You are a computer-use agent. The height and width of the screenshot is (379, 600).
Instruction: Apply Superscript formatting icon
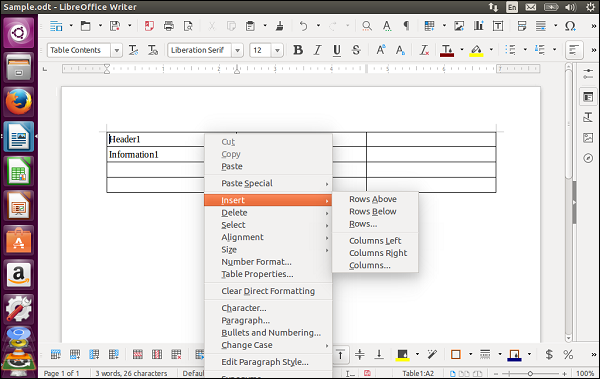[381, 50]
